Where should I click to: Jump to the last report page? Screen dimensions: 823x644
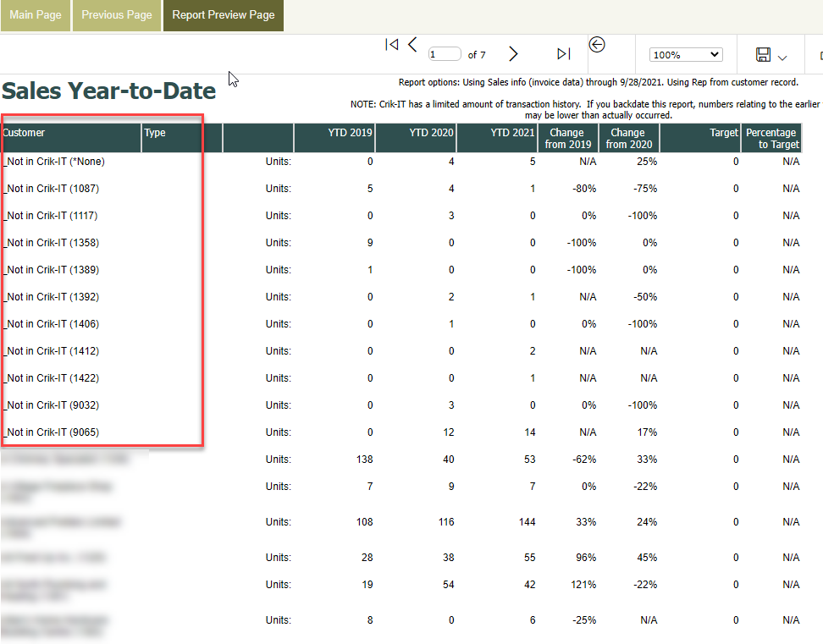(x=563, y=54)
